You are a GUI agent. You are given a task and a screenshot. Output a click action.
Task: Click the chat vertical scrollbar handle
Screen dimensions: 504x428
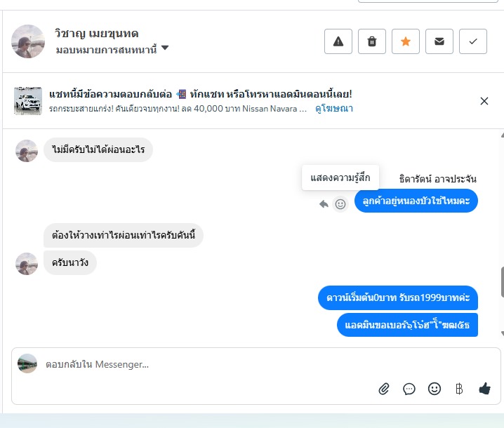(501, 282)
